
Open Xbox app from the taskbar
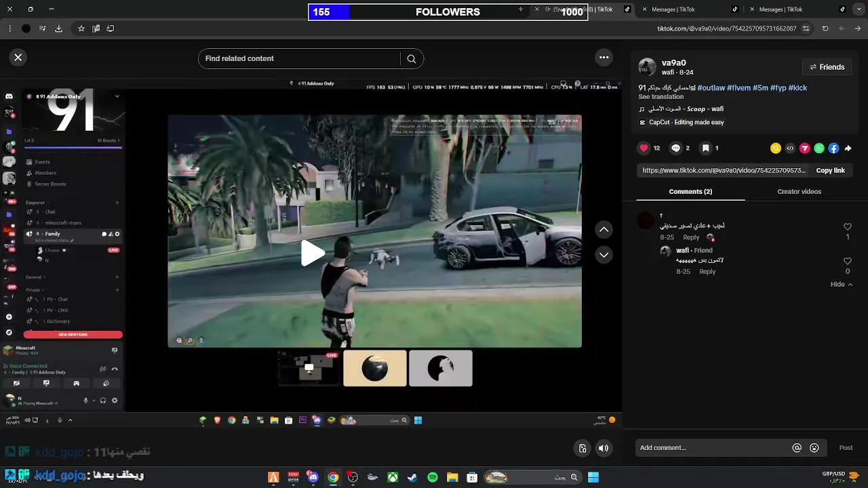click(393, 477)
